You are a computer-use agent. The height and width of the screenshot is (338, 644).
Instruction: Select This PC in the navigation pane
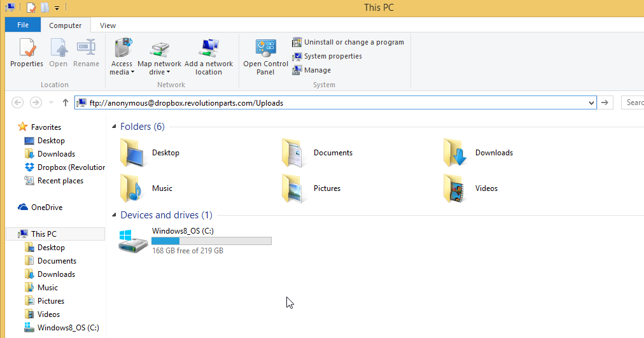tap(55, 234)
